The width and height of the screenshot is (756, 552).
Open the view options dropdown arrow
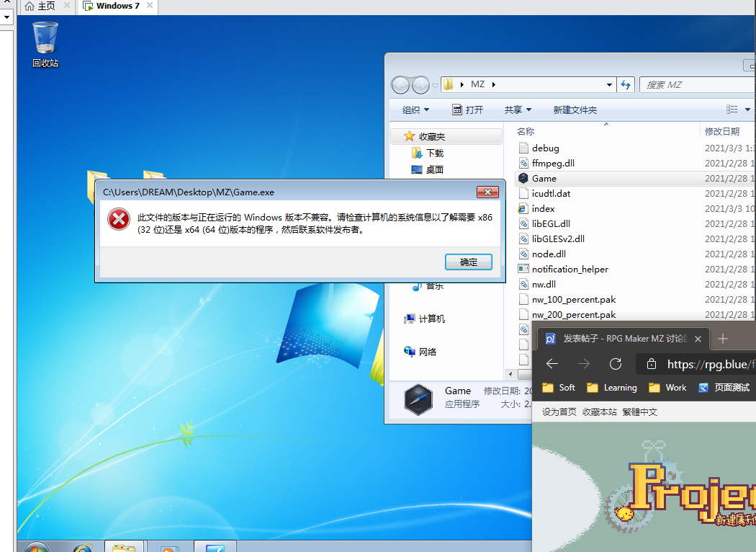coord(747,110)
